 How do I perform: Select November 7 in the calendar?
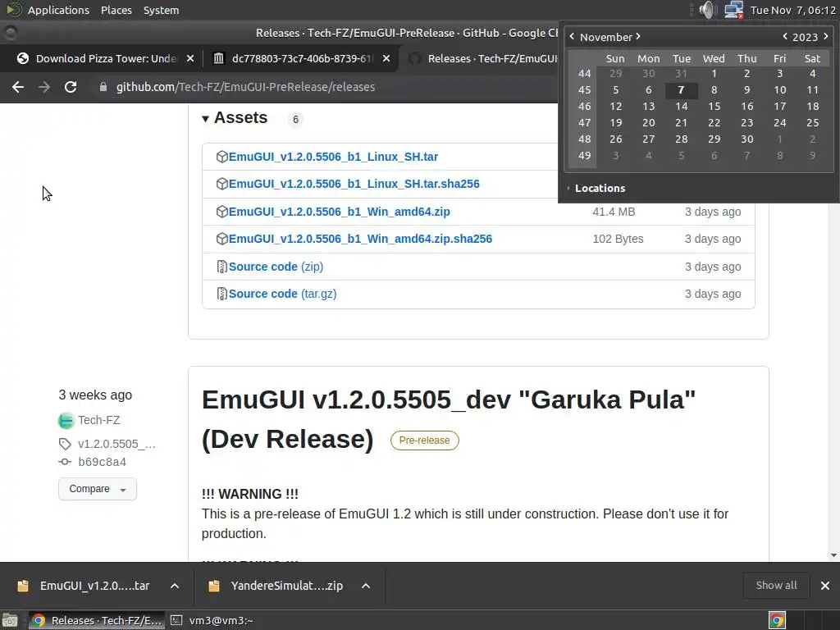pyautogui.click(x=681, y=90)
